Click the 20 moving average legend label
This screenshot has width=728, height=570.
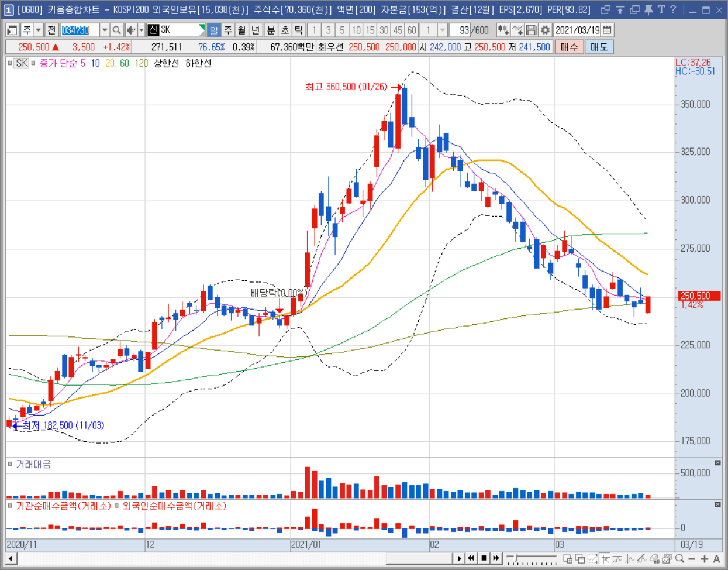(110, 63)
